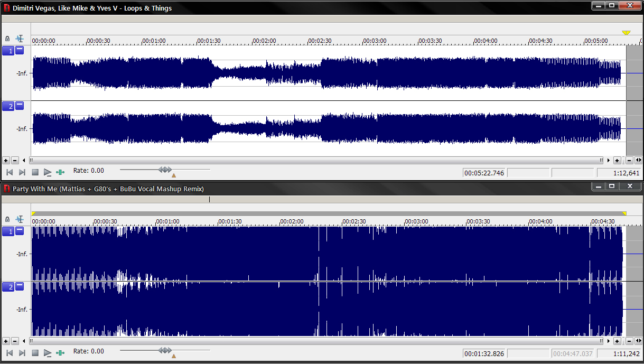Image resolution: width=644 pixels, height=364 pixels.
Task: Click the scroll-left arrow in Loops & Things window
Action: pos(24,160)
